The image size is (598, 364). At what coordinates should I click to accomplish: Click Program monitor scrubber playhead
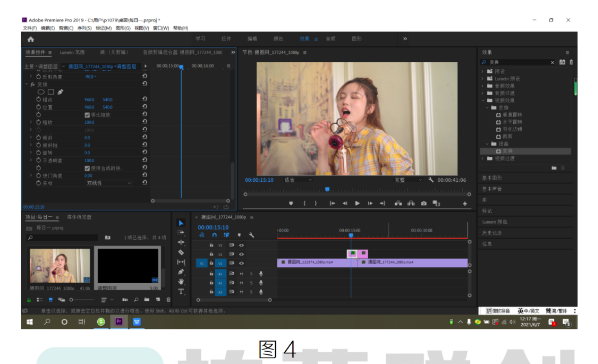(x=327, y=189)
